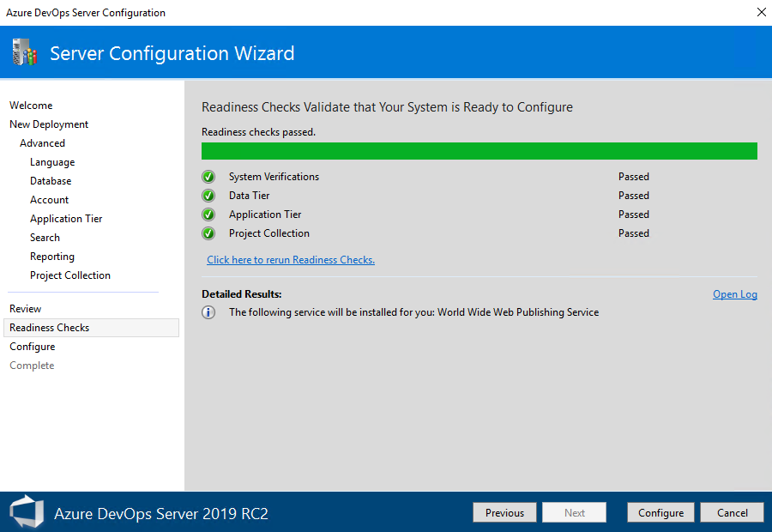Click the Server Configuration Wizard logo
Viewport: 772px width, 532px height.
23,52
